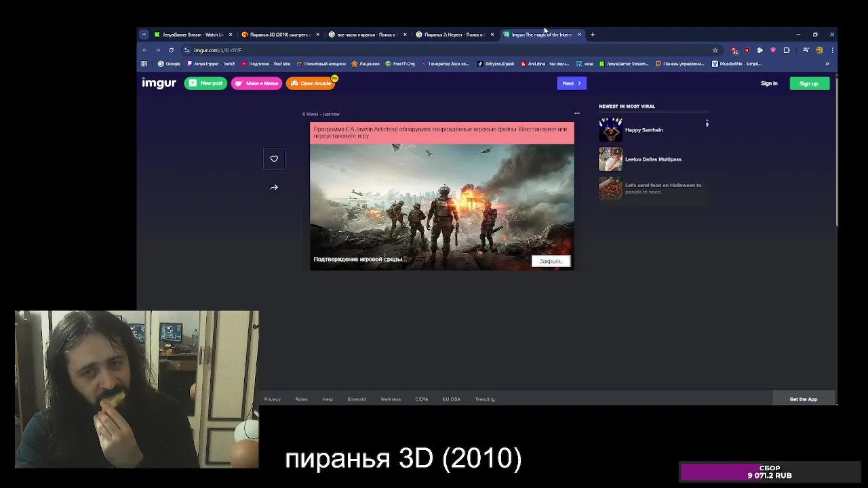This screenshot has height=488, width=868.
Task: Open the JenyaGamer Stream bookmark
Action: (624, 64)
